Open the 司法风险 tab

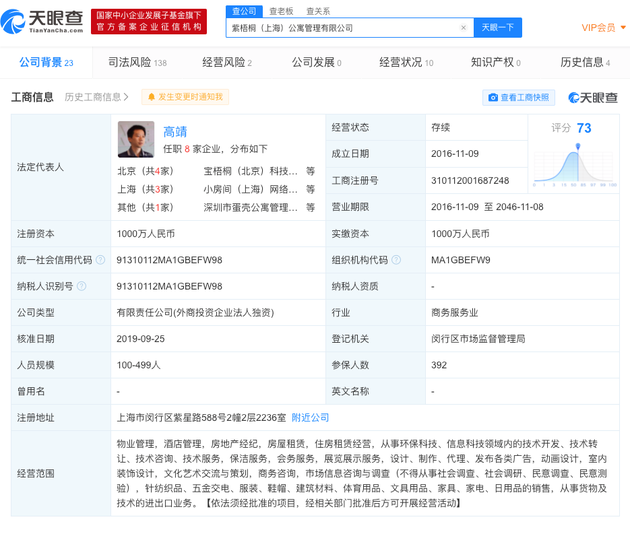(137, 62)
